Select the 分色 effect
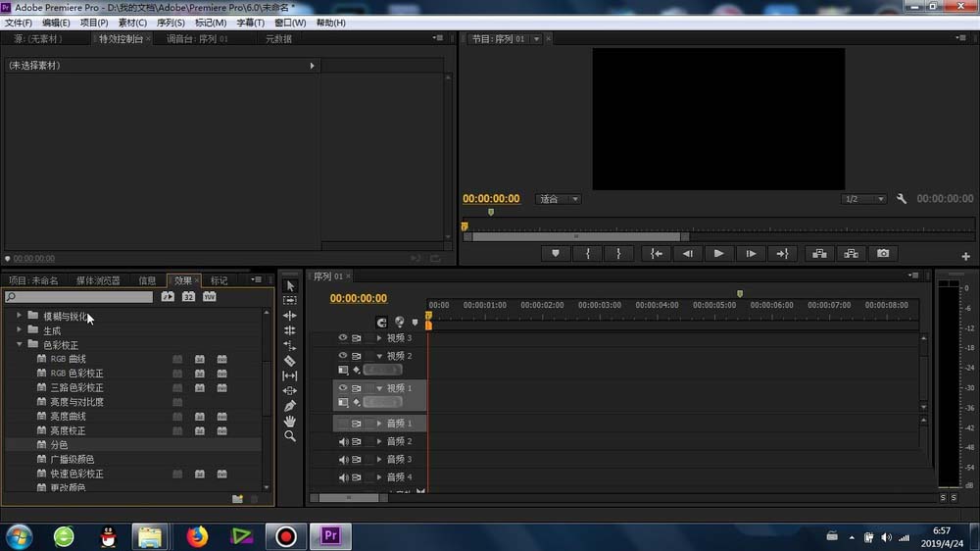980x551 pixels. pyautogui.click(x=60, y=445)
